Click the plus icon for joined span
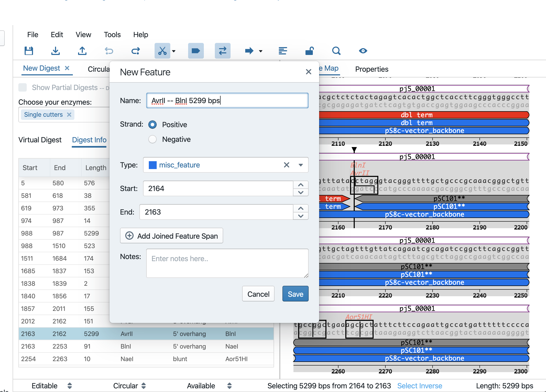546x392 pixels. click(129, 236)
